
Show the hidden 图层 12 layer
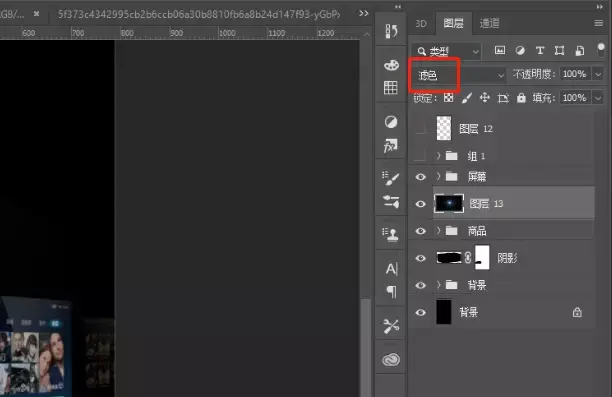point(420,128)
